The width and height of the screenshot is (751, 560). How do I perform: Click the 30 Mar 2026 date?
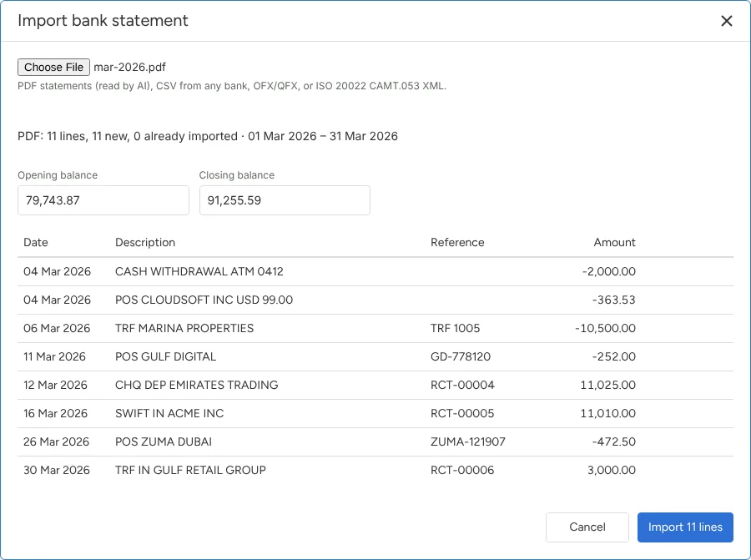(x=57, y=470)
